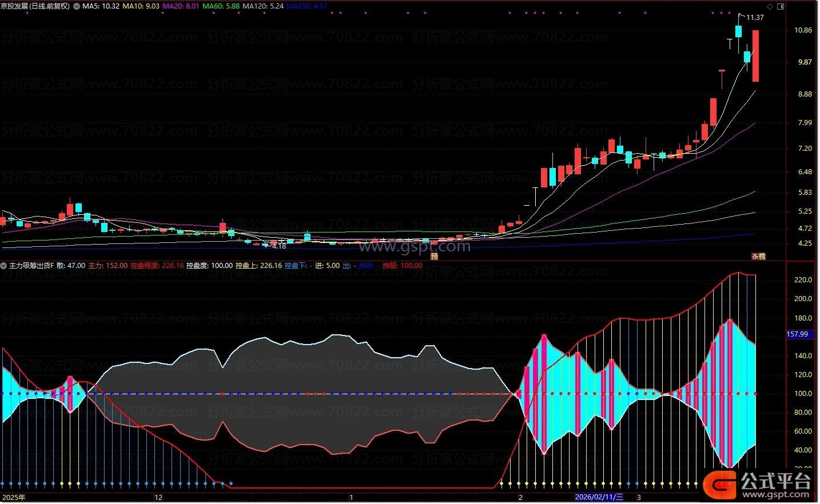Screen dimensions: 820x504
Task: Click the 主力吸筹出货F indicator name
Action: [31, 266]
